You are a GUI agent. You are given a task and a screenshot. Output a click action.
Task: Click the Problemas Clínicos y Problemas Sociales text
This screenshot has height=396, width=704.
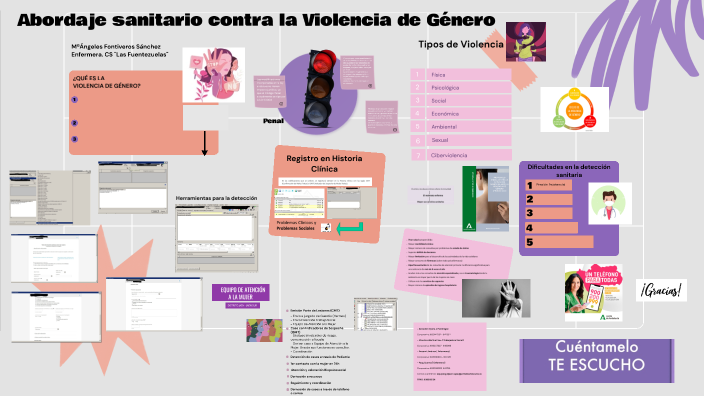296,225
